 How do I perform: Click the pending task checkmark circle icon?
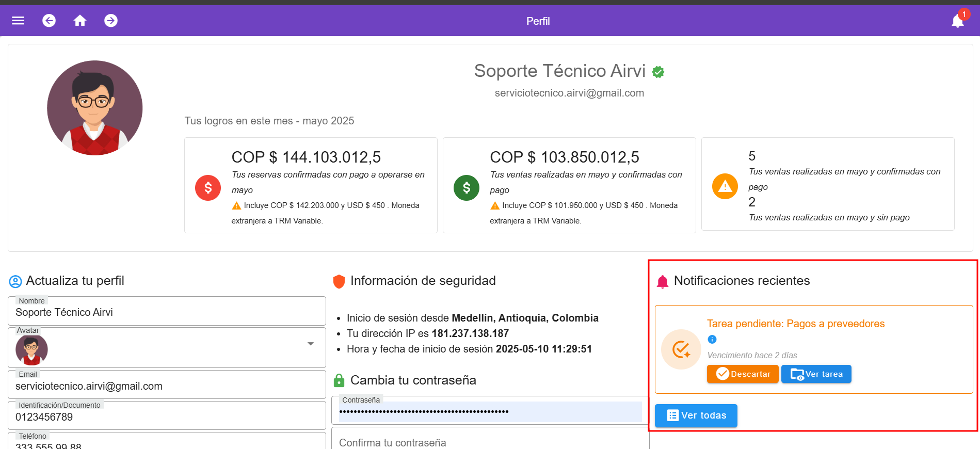[681, 349]
